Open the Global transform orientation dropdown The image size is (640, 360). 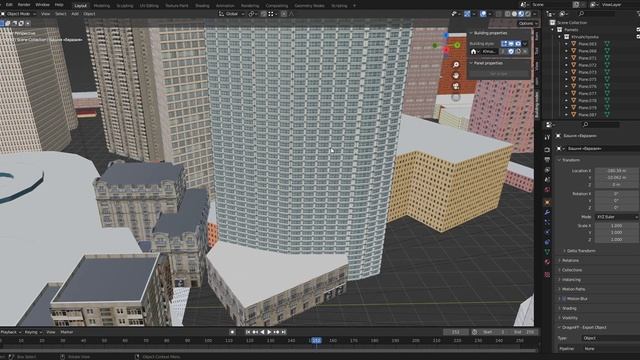click(231, 14)
